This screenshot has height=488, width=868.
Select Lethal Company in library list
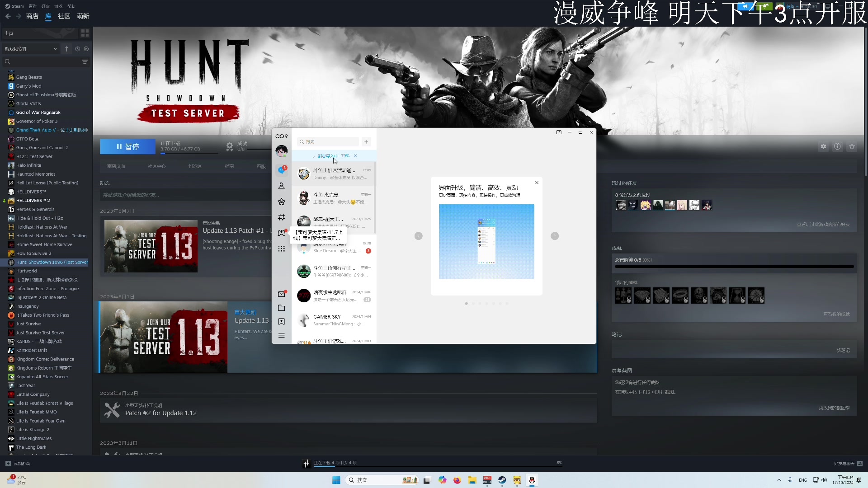tap(33, 394)
